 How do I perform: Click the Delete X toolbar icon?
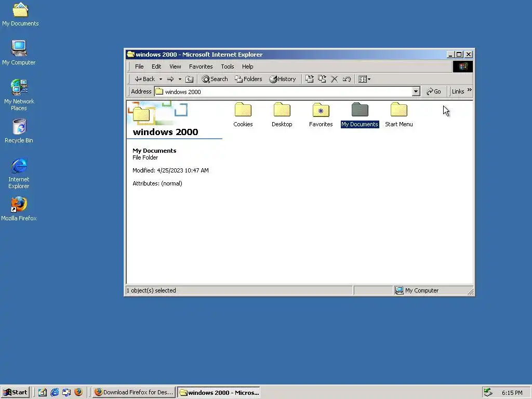(334, 79)
